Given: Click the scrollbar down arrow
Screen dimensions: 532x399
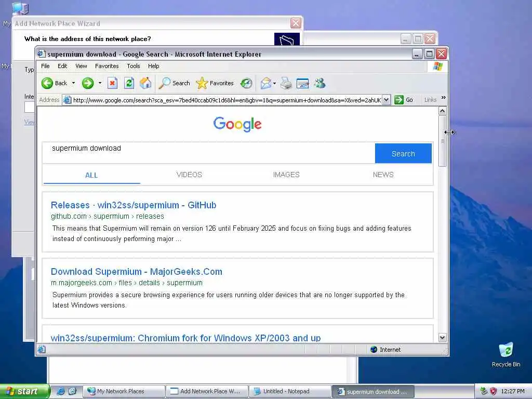Looking at the screenshot, I should click(x=443, y=338).
